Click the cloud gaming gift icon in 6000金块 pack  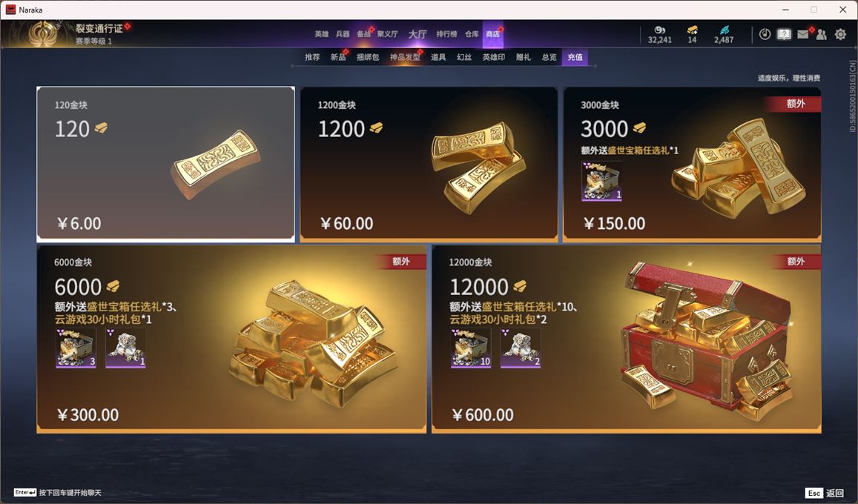(x=125, y=348)
